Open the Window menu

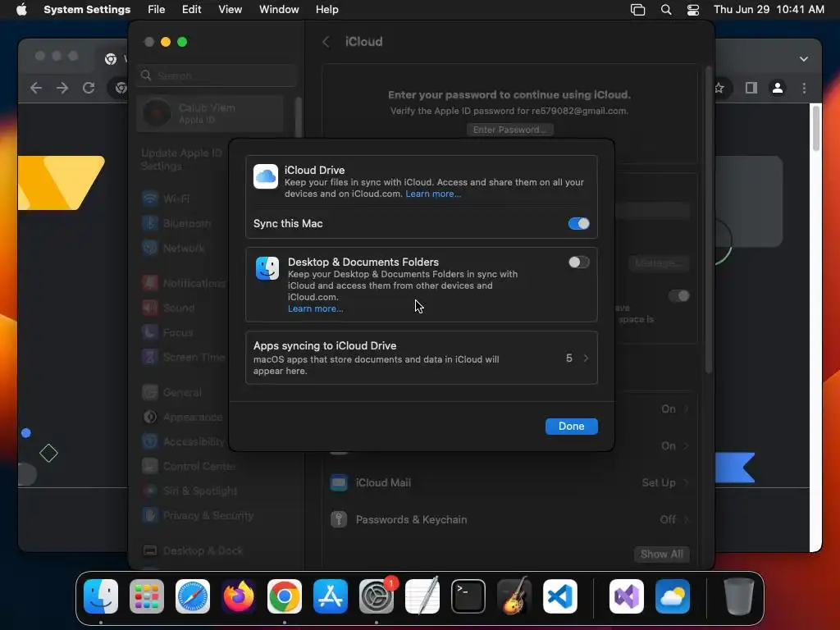tap(279, 10)
